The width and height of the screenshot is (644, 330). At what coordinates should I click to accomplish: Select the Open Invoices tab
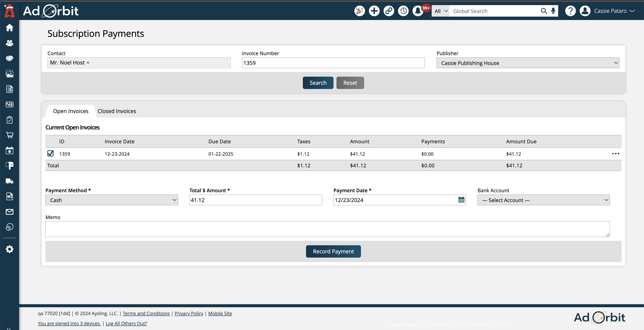71,111
